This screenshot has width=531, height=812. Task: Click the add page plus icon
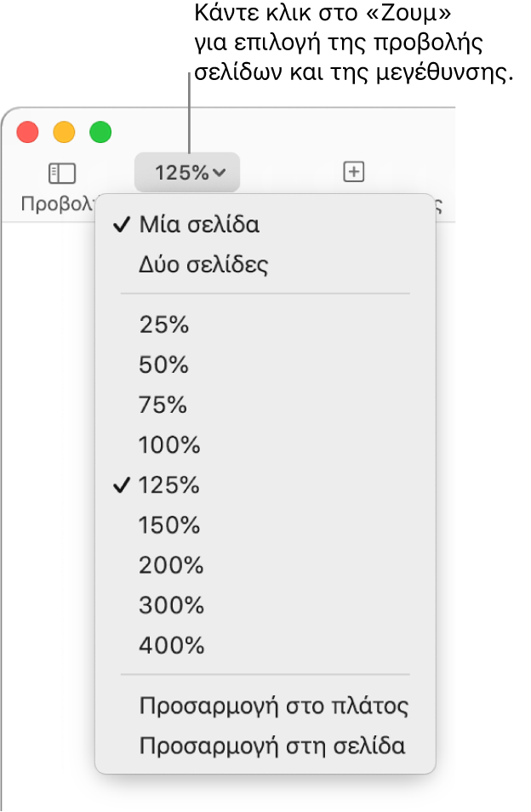(x=354, y=171)
